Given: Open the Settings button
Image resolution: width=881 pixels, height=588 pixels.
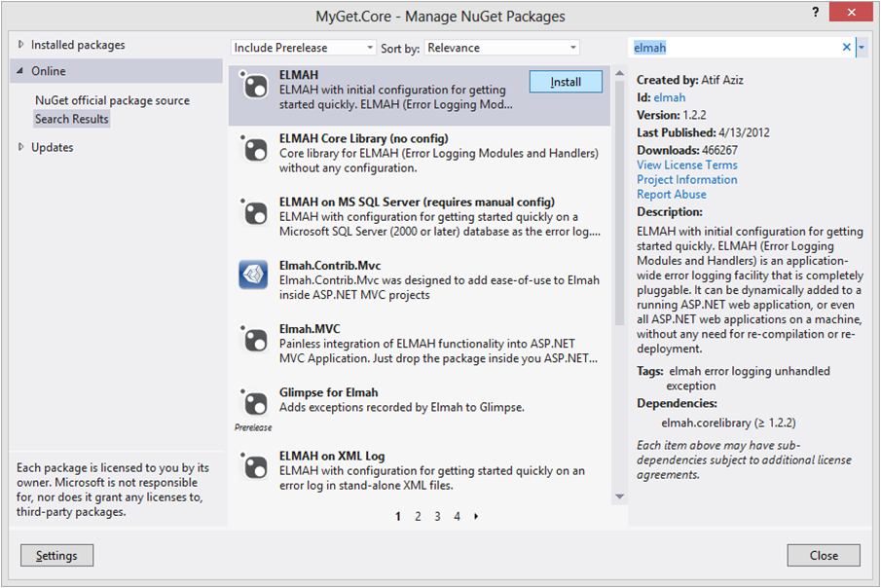Looking at the screenshot, I should 56,555.
